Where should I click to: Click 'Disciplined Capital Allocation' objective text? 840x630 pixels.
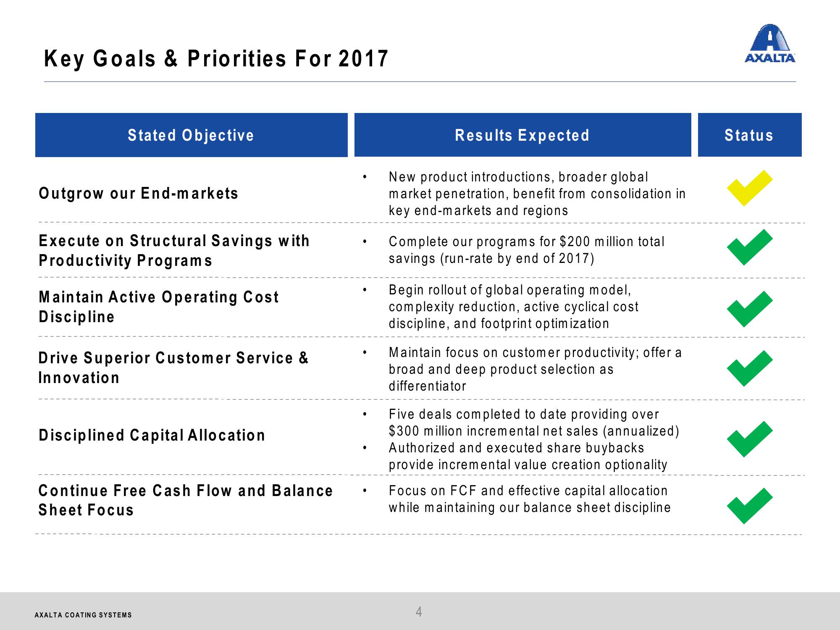pos(152,435)
